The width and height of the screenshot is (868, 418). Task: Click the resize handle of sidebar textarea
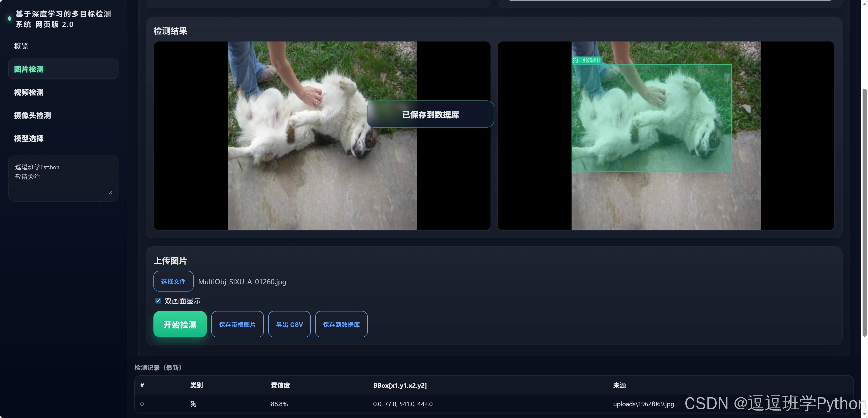(x=111, y=192)
